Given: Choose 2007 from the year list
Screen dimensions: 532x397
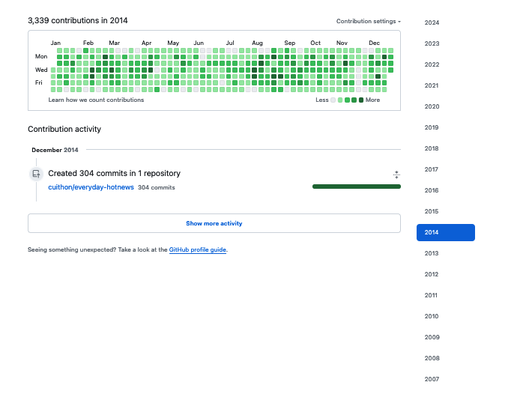Looking at the screenshot, I should click(432, 379).
